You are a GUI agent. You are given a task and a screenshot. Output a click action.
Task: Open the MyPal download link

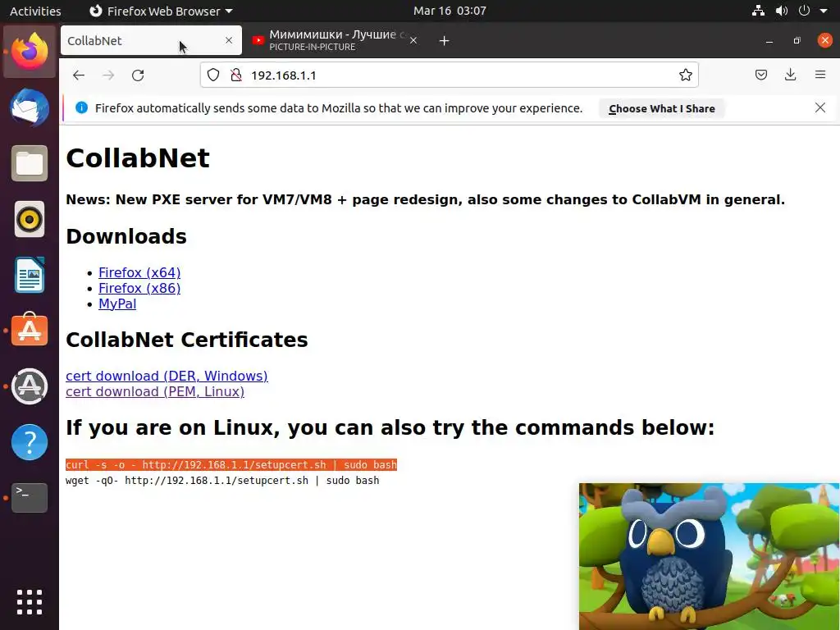(117, 304)
